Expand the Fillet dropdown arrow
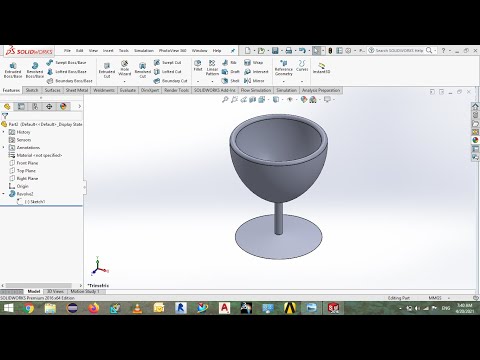480x360 pixels. (198, 81)
